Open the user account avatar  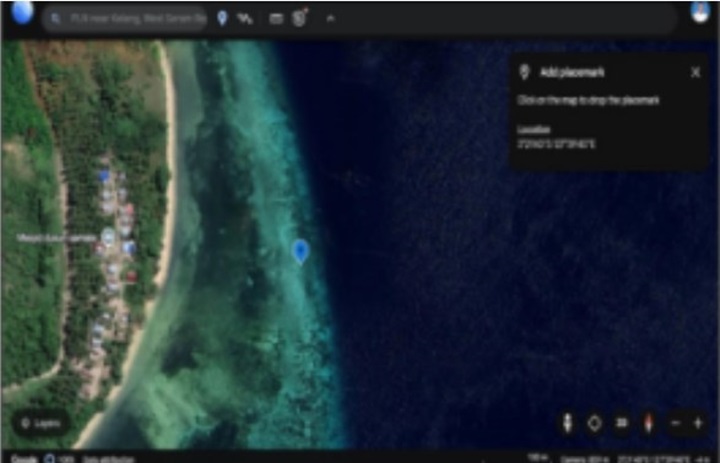pyautogui.click(x=699, y=12)
